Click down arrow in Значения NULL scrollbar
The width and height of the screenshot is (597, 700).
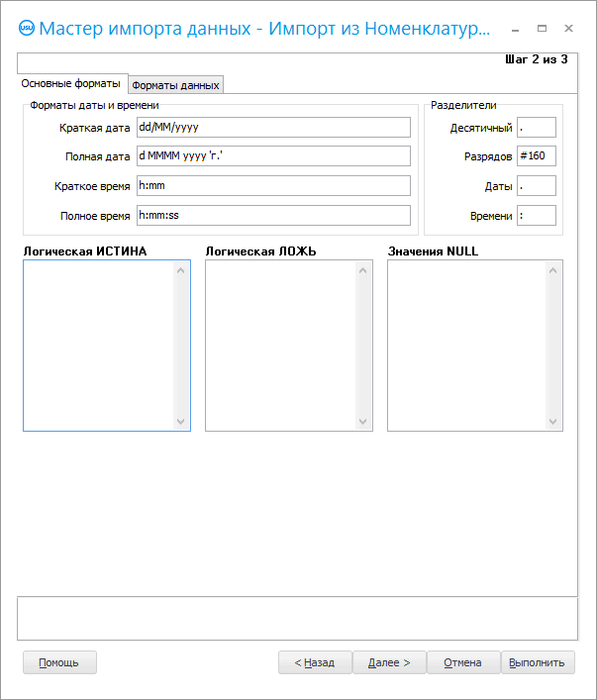552,422
